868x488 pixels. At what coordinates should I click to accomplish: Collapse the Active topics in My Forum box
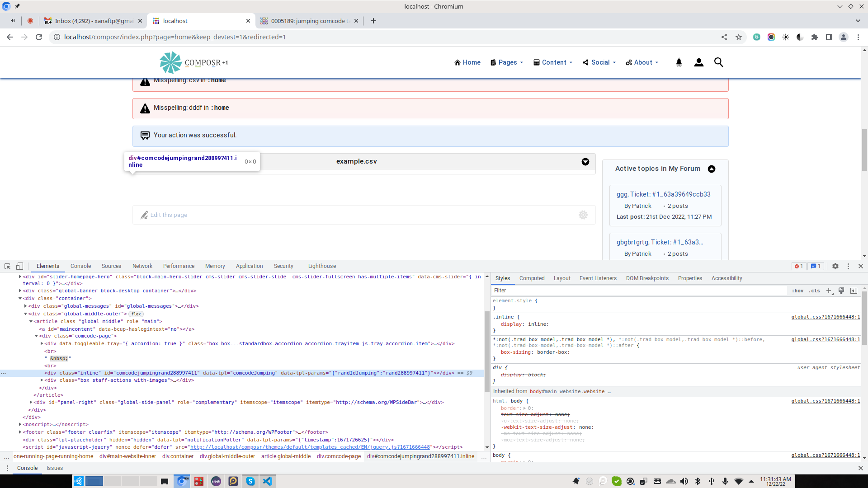point(712,169)
